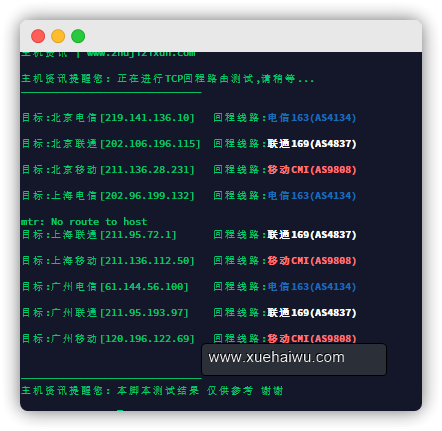
Task: Click Guangzhou Mobile IP 120.196.122.69
Action: coord(147,339)
